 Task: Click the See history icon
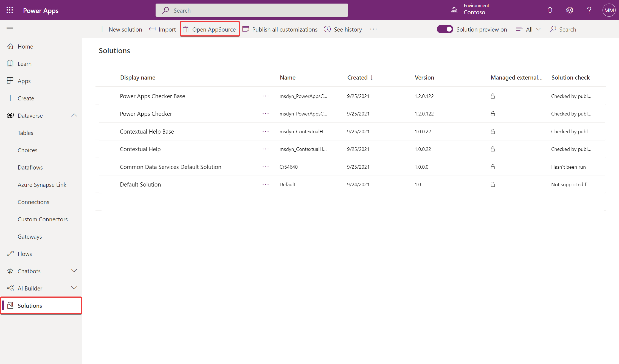tap(328, 29)
